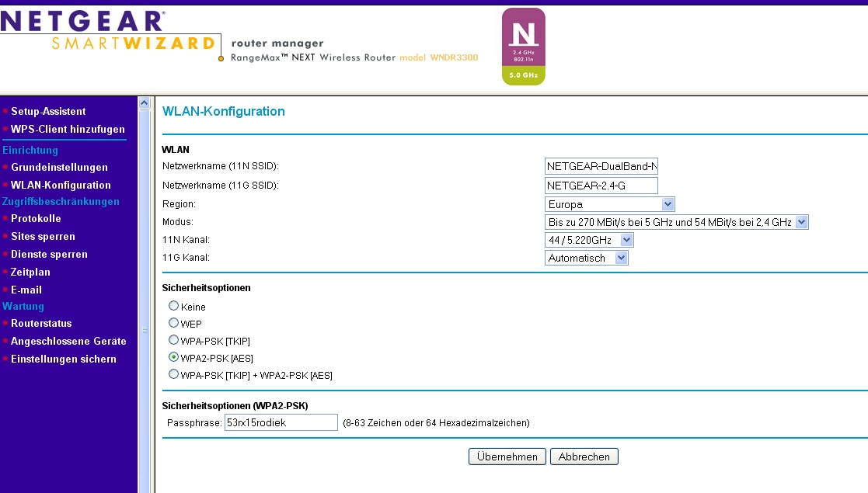Open Setup-Assistent in sidebar
The width and height of the screenshot is (868, 493).
tap(48, 112)
